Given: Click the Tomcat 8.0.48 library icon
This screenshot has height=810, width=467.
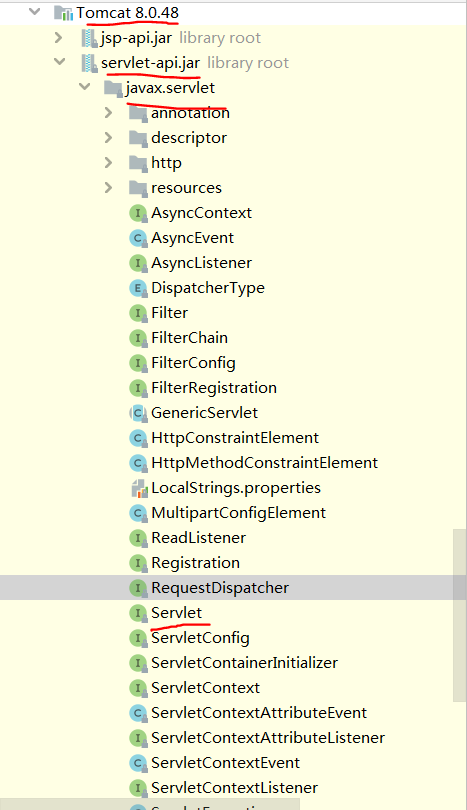Looking at the screenshot, I should pyautogui.click(x=64, y=13).
